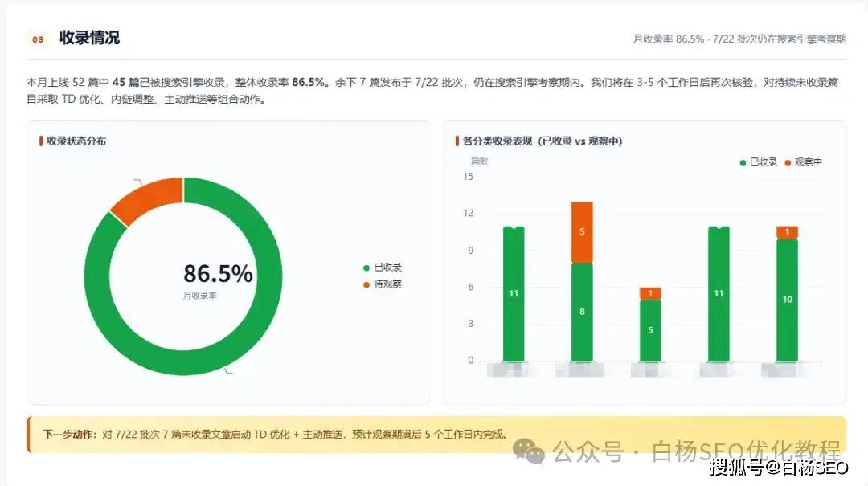The image size is (868, 486).
Task: Click the y-axis tick label 0
Action: (470, 361)
